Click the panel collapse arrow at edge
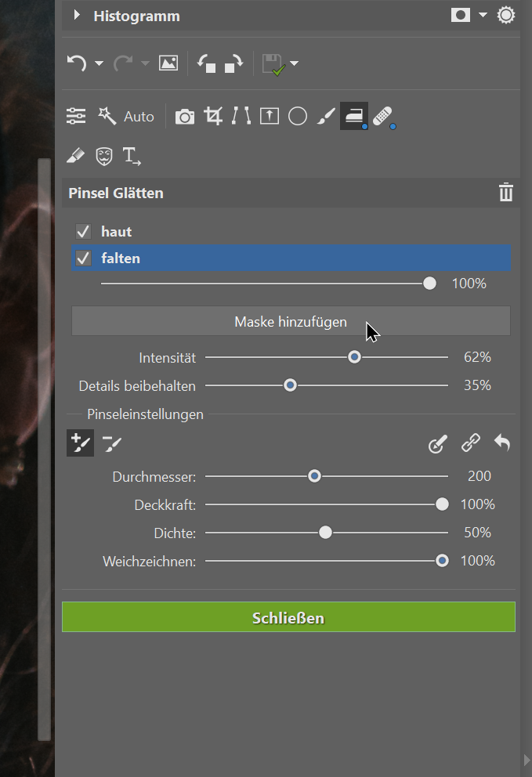This screenshot has height=777, width=532. [527, 760]
